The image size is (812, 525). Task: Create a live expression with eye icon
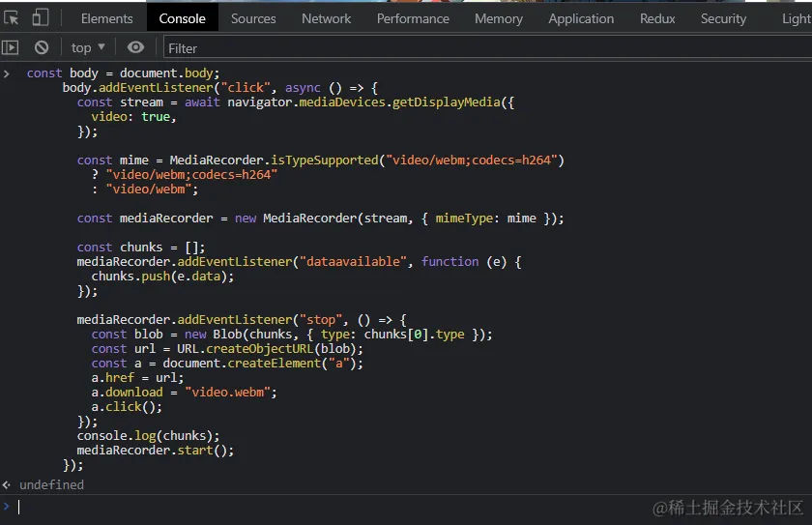click(135, 47)
